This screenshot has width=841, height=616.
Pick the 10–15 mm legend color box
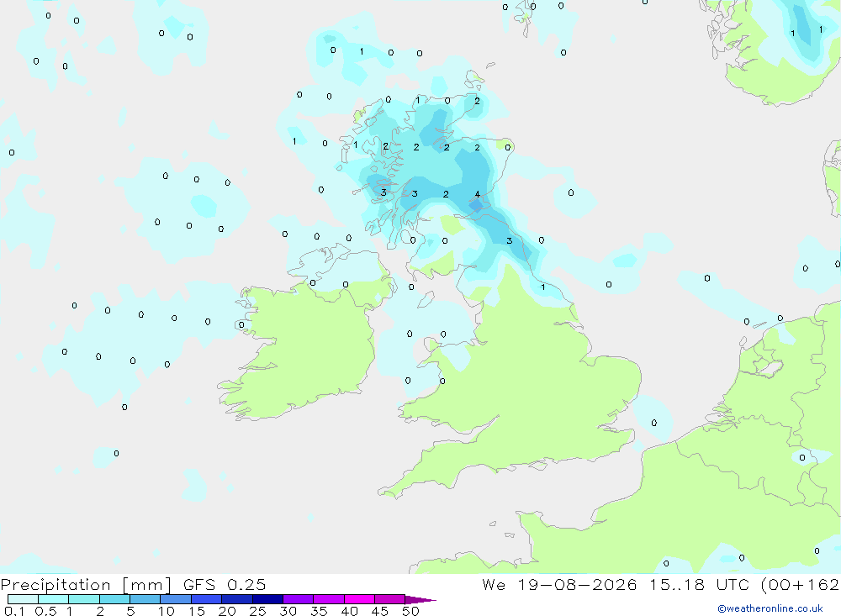[176, 599]
